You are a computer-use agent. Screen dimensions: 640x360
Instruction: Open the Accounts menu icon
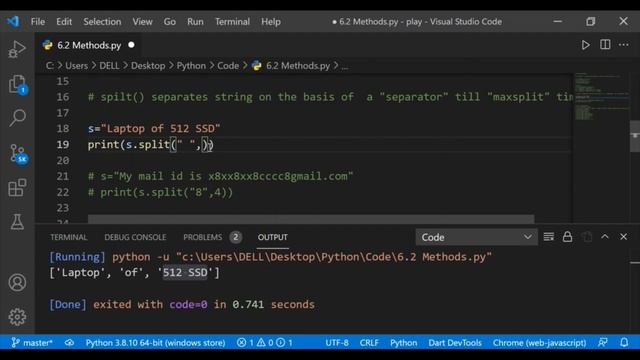tap(17, 282)
